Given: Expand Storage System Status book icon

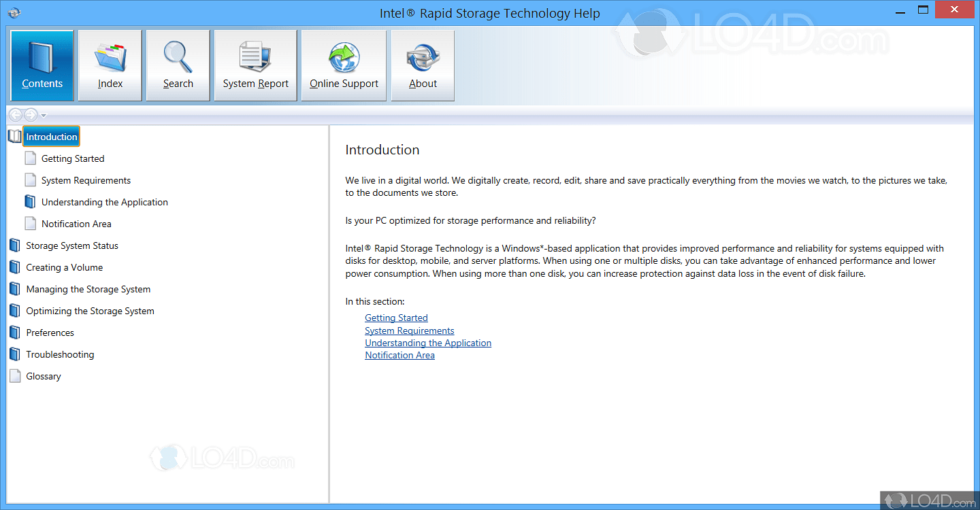Looking at the screenshot, I should pyautogui.click(x=15, y=245).
